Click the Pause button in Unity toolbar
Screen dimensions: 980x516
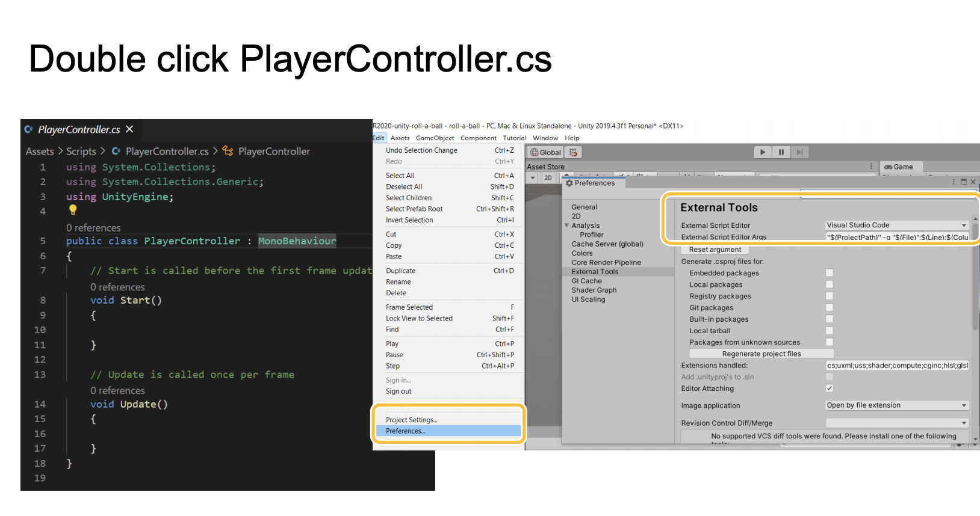click(x=781, y=152)
